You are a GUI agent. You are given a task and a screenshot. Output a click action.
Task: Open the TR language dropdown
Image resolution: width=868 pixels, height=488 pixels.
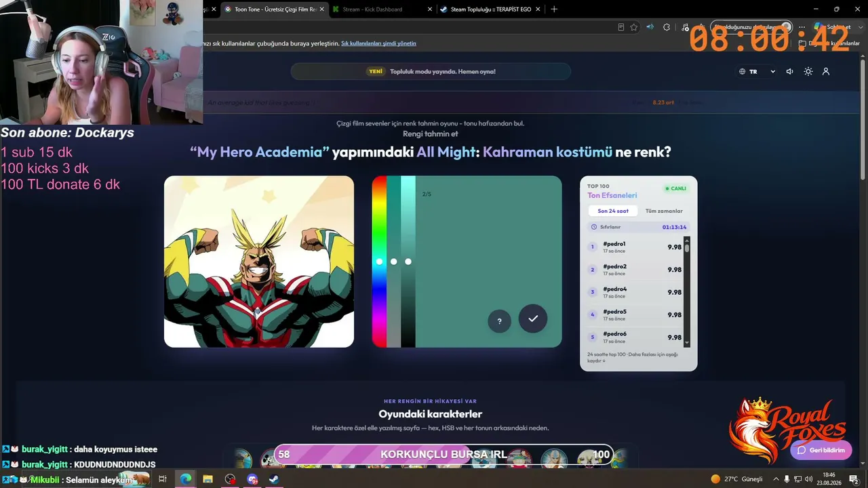(757, 71)
